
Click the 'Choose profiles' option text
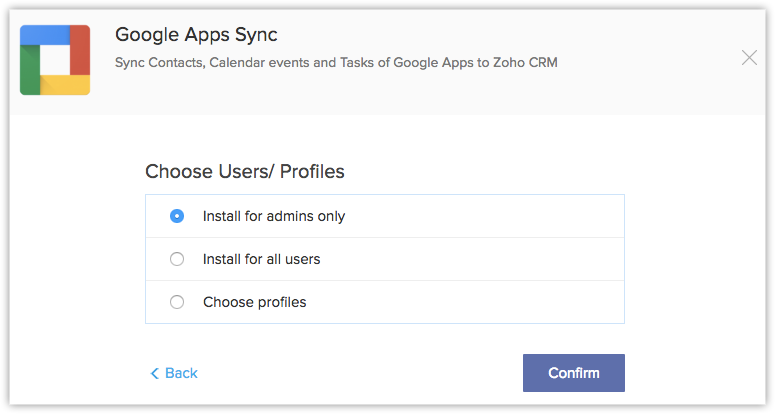[x=254, y=302]
